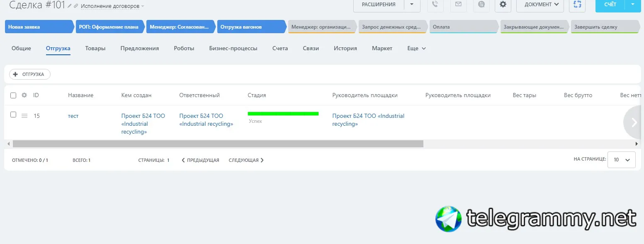Open the Счета tab
This screenshot has height=244, width=644.
click(x=280, y=48)
